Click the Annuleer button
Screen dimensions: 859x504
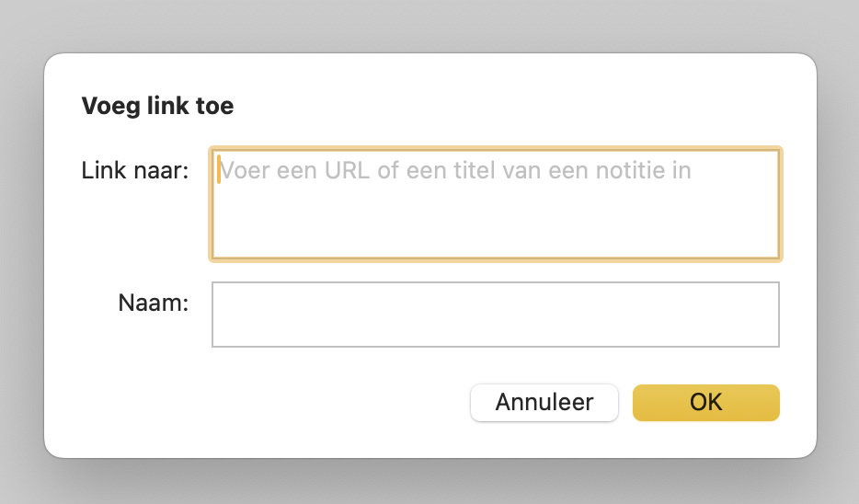pos(544,403)
